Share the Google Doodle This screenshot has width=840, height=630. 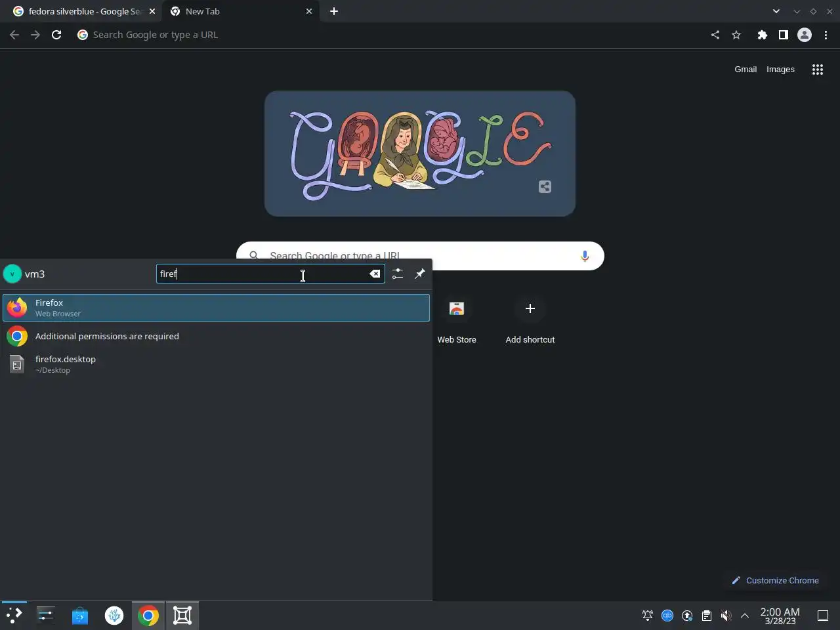point(545,187)
